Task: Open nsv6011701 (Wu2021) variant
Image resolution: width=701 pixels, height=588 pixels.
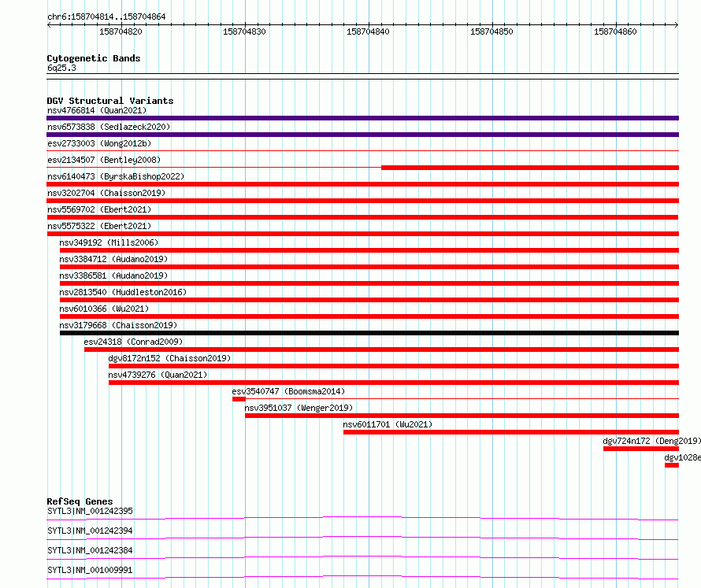Action: pyautogui.click(x=388, y=424)
